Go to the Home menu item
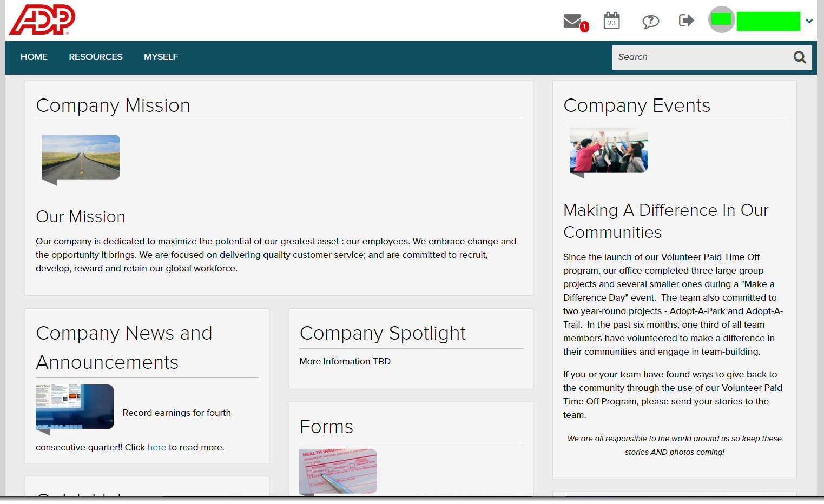Image resolution: width=824 pixels, height=504 pixels. tap(34, 57)
